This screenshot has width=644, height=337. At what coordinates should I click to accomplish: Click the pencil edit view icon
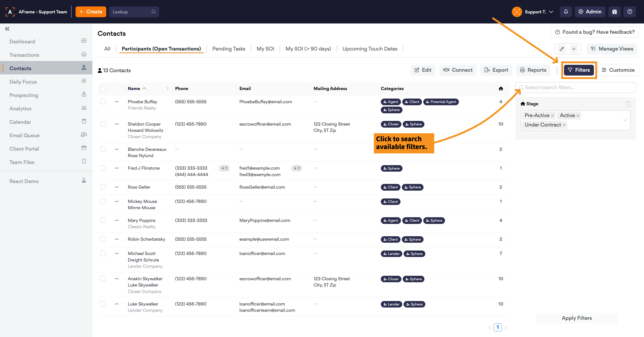pos(561,49)
